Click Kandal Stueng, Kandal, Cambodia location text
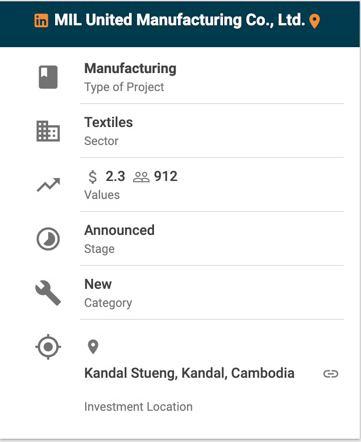 (189, 373)
